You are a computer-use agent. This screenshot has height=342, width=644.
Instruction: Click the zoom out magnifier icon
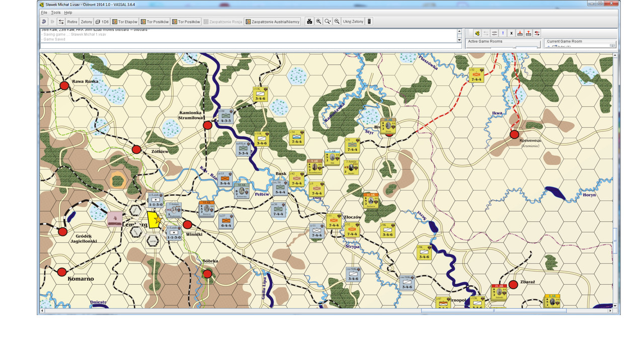337,22
